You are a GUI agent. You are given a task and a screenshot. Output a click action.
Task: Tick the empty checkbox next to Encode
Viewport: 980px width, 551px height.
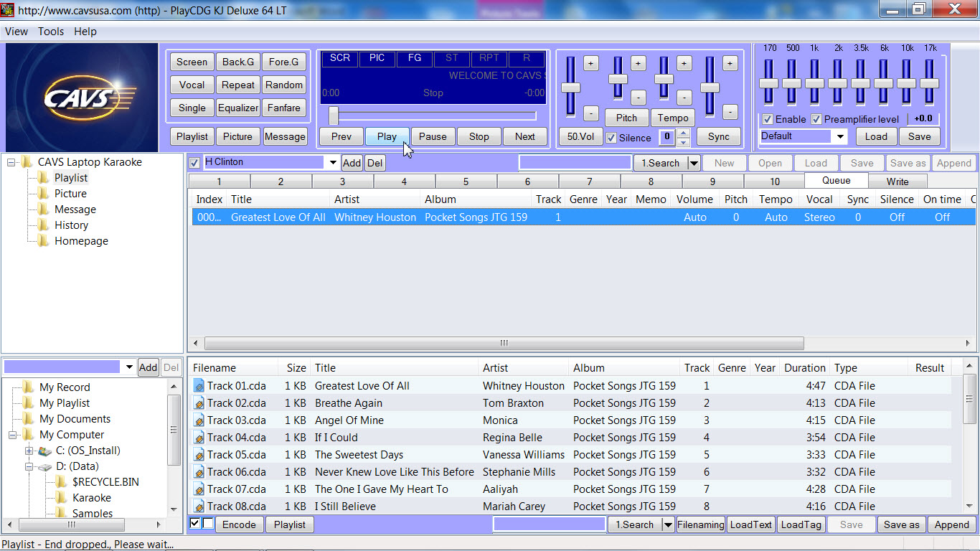coord(208,524)
